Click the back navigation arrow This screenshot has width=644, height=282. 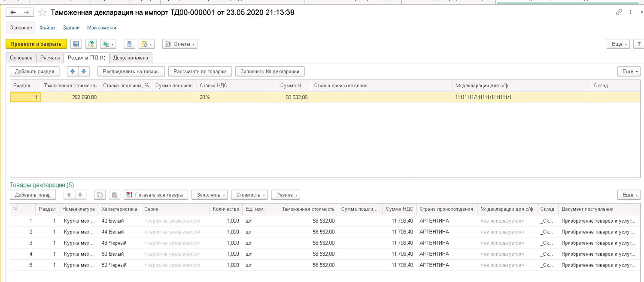(12, 12)
